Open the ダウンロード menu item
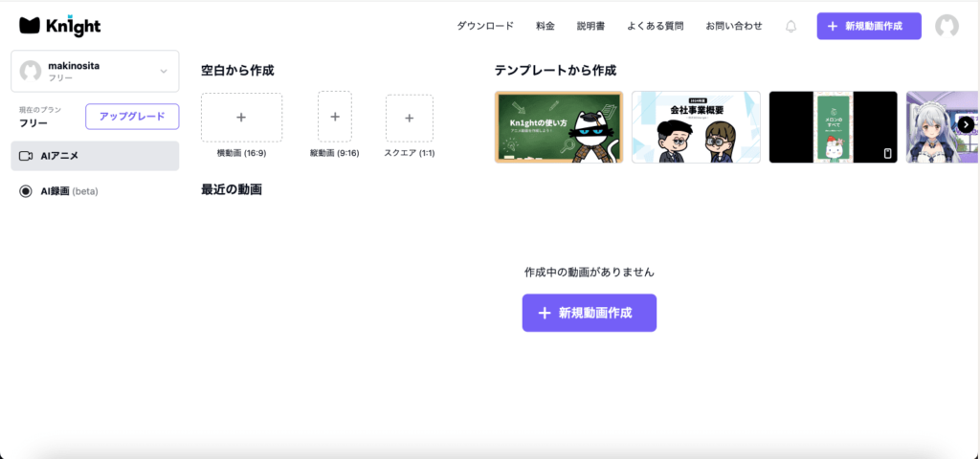 point(485,26)
